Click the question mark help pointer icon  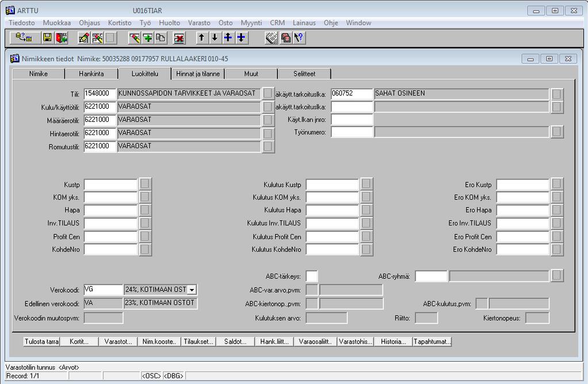[x=299, y=38]
